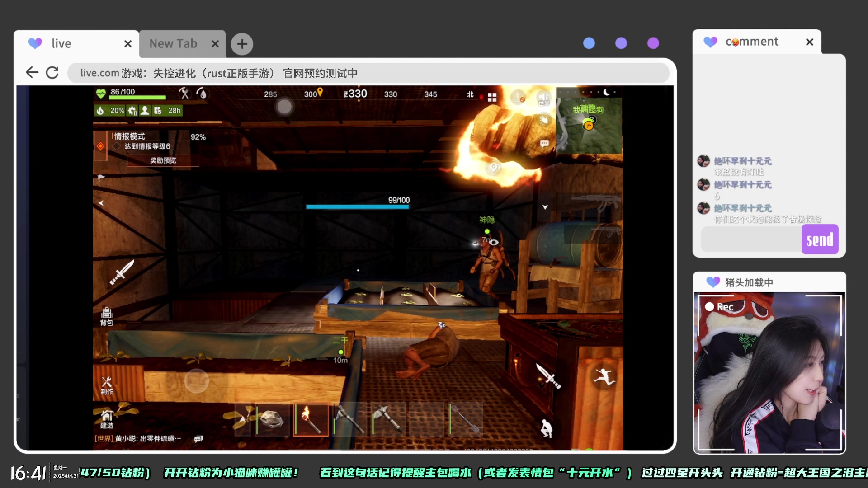This screenshot has width=868, height=488.
Task: Click the send button
Action: (x=820, y=239)
